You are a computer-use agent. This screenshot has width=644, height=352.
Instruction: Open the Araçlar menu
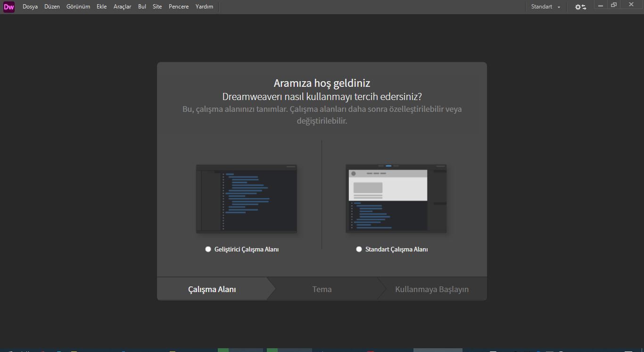(x=123, y=7)
